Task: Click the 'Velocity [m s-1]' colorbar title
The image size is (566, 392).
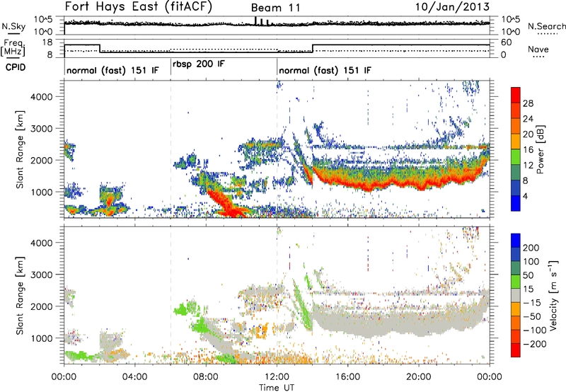Action: coord(554,295)
